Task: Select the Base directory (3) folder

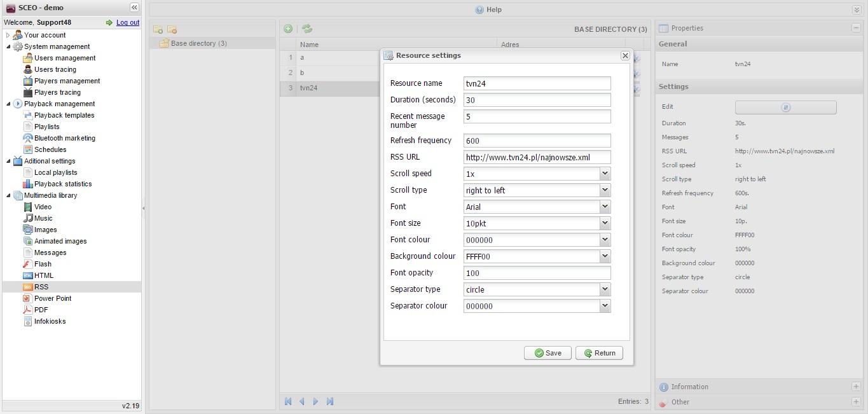Action: (x=212, y=43)
